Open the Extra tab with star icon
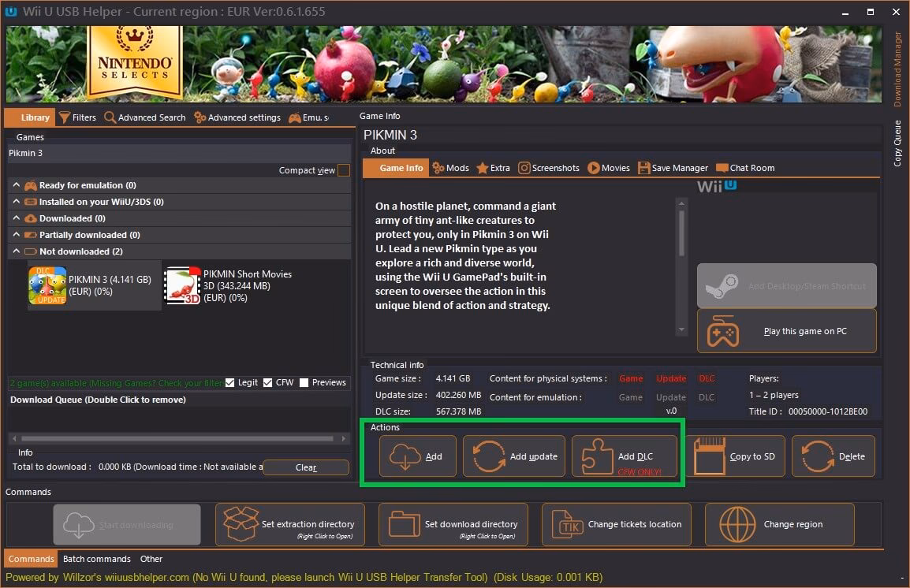 coord(494,168)
